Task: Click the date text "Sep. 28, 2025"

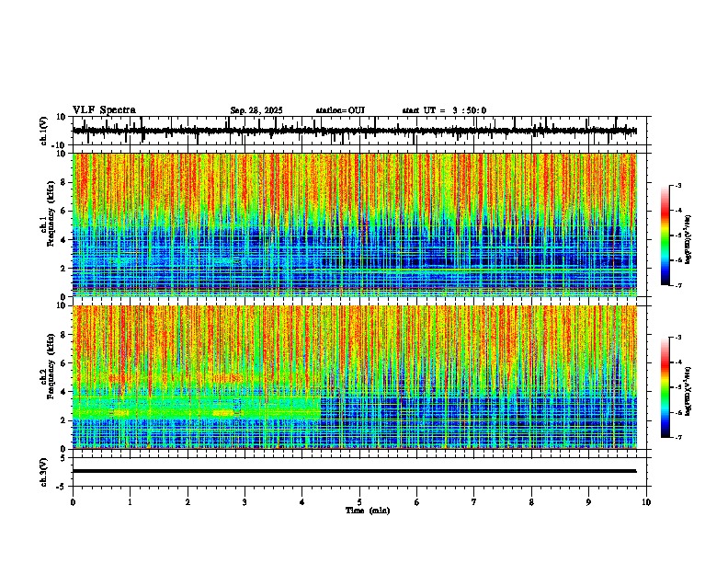Action: (256, 110)
